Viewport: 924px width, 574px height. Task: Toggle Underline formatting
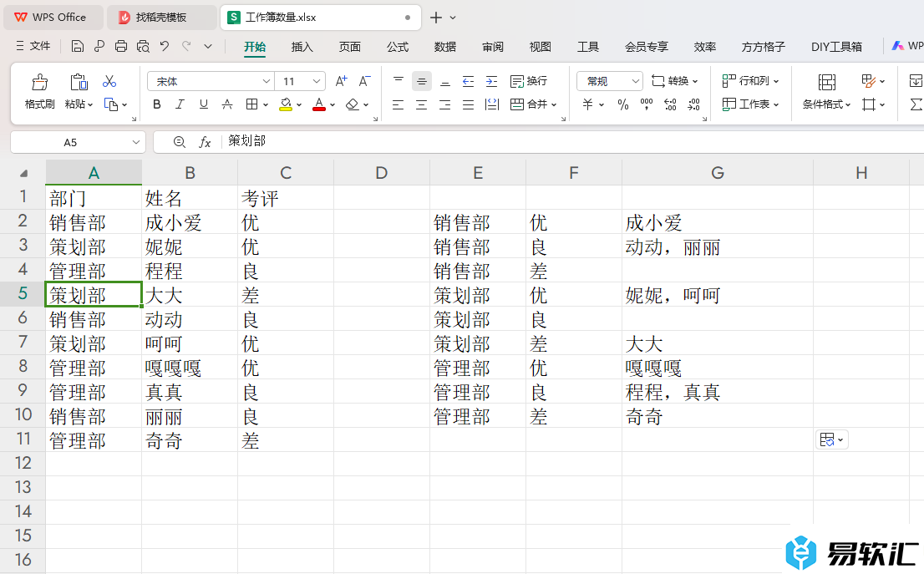(203, 104)
